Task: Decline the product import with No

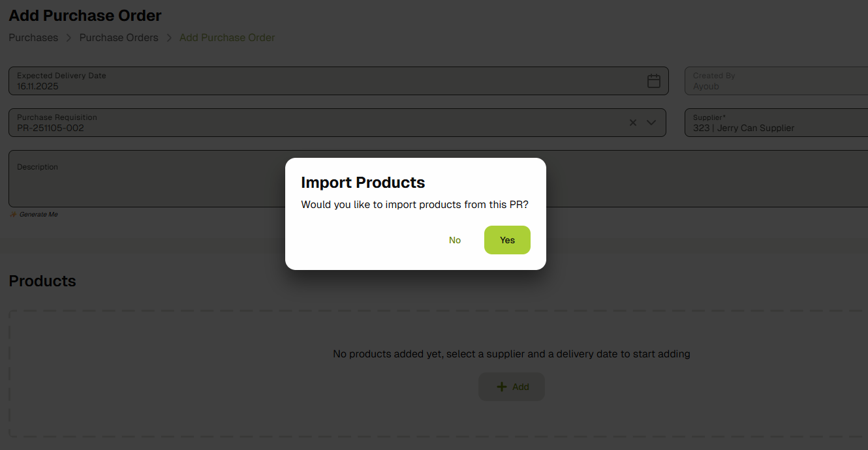Action: (x=455, y=240)
